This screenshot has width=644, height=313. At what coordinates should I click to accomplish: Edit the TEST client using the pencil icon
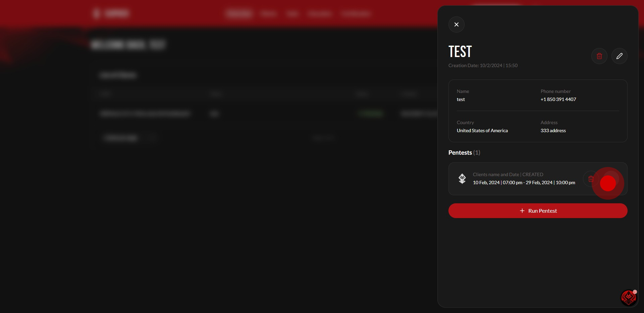(619, 56)
